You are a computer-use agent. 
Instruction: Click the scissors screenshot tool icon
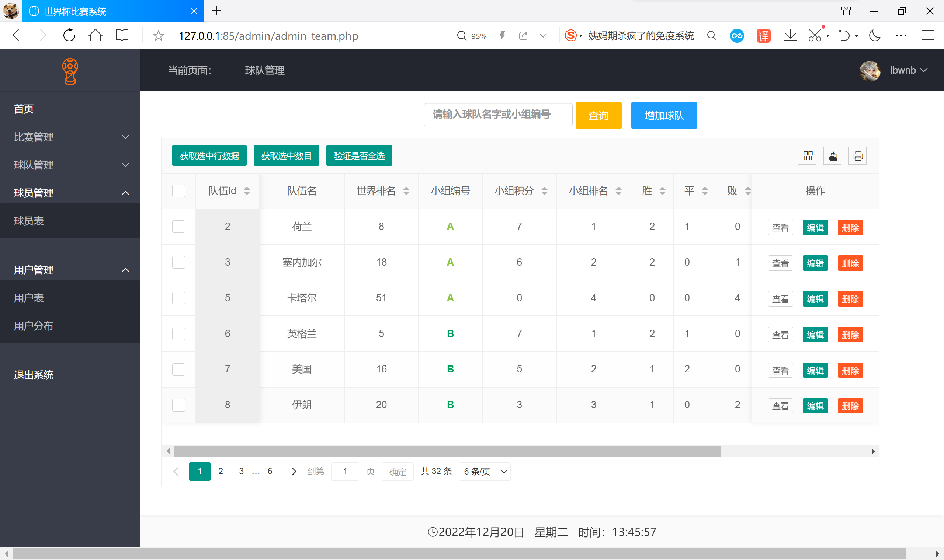(815, 36)
